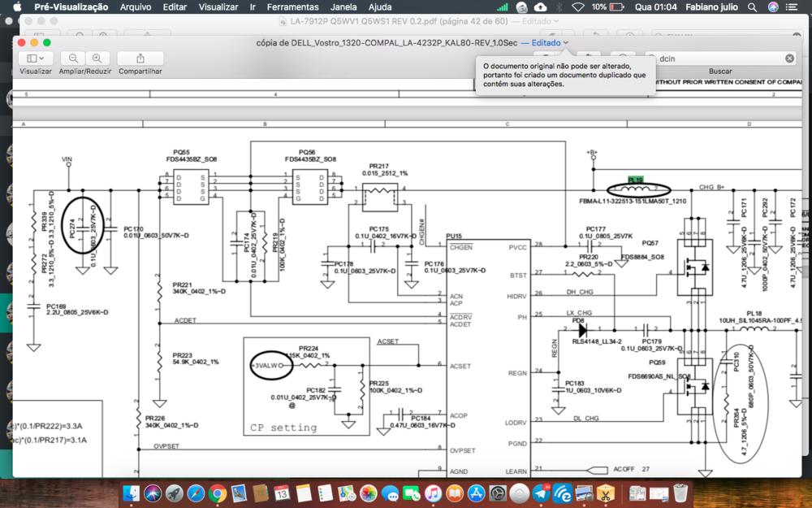Toggle the Bluetooth menu bar icon

point(559,7)
